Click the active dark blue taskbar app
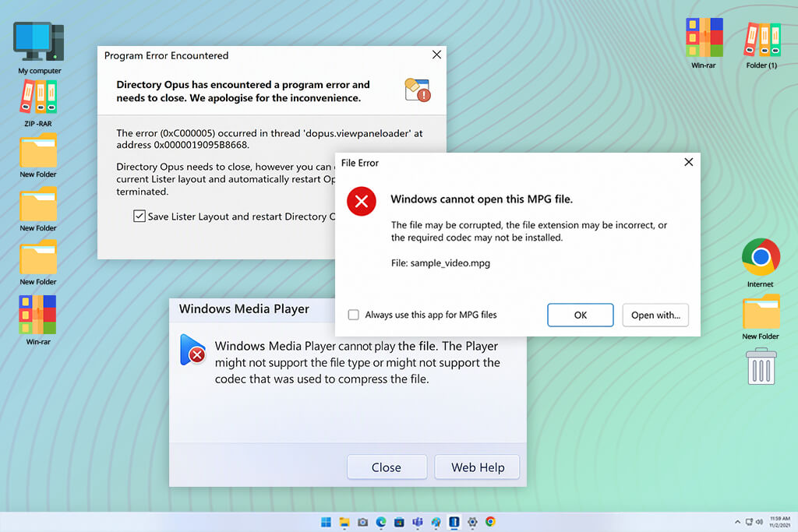Screen dimensions: 798x532 click(454, 522)
